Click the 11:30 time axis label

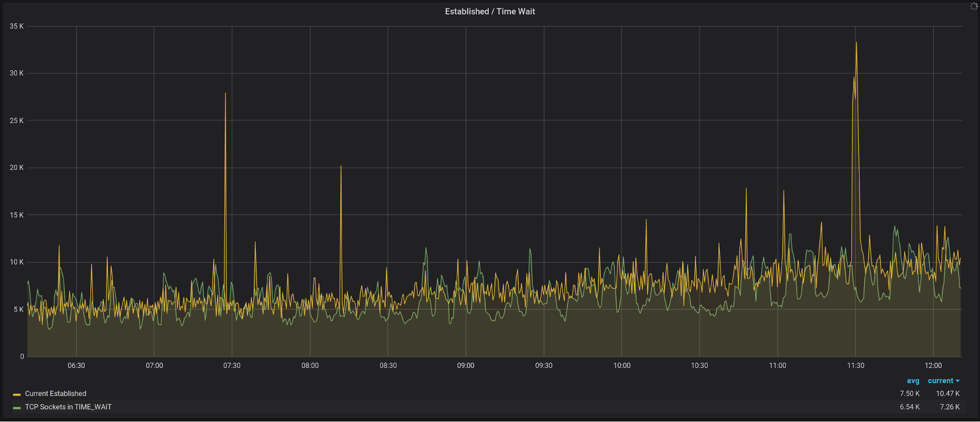(x=855, y=366)
